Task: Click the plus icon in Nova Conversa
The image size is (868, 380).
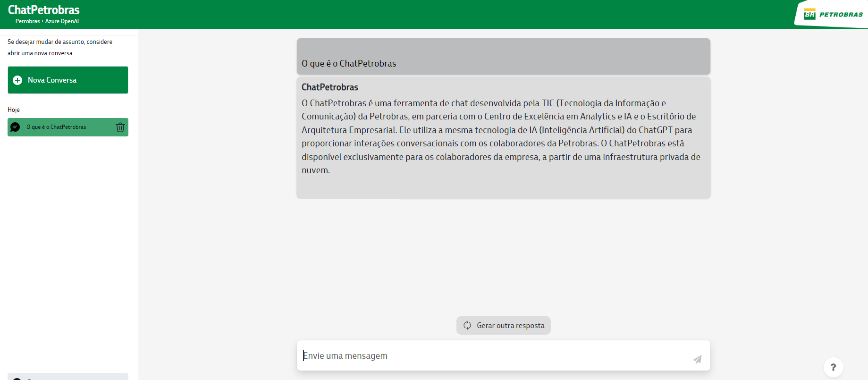Action: (17, 80)
